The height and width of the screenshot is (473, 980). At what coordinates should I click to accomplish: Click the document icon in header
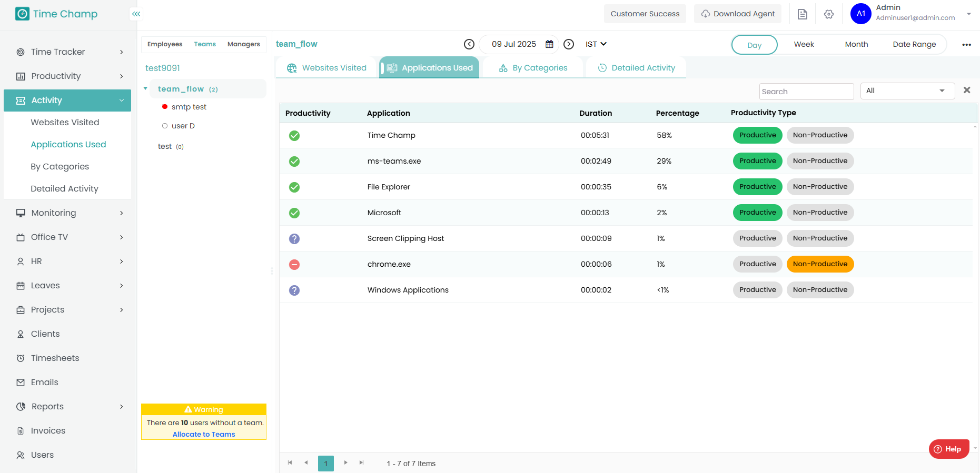click(x=802, y=14)
